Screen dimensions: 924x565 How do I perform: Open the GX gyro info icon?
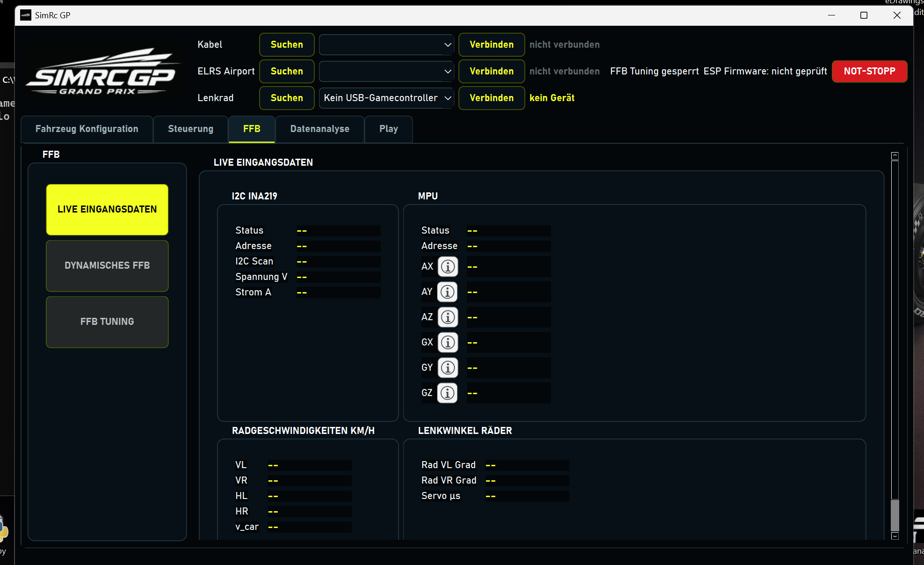(448, 343)
